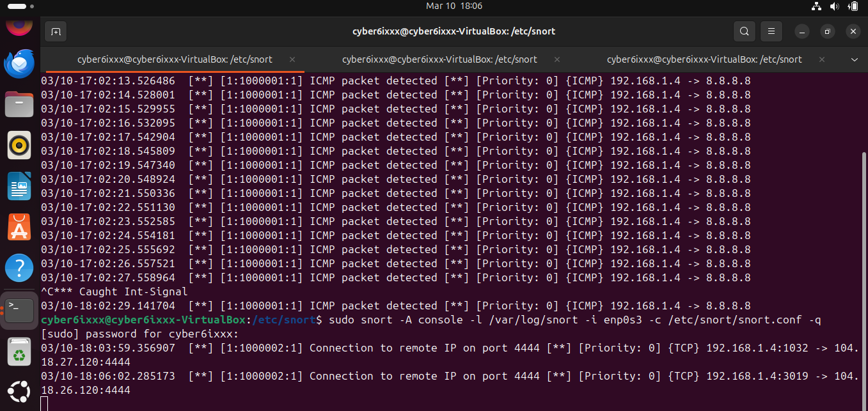
Task: Click the power icon in top bar
Action: tap(852, 6)
